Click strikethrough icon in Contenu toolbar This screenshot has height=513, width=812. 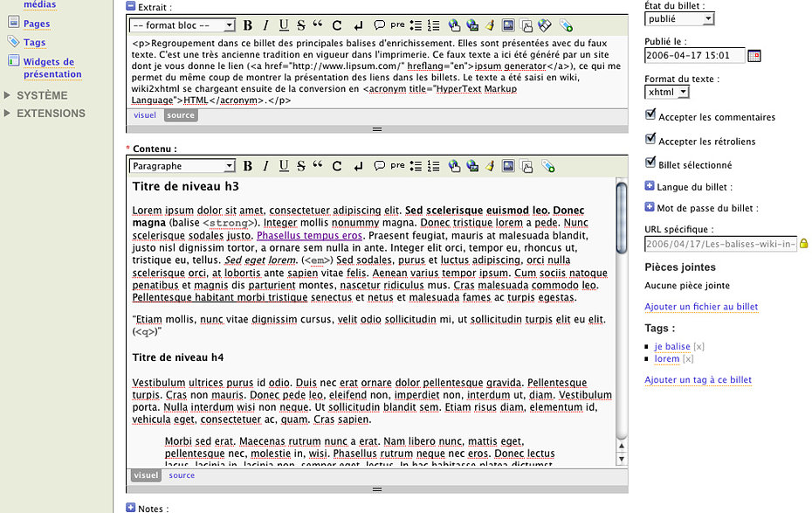pyautogui.click(x=301, y=166)
